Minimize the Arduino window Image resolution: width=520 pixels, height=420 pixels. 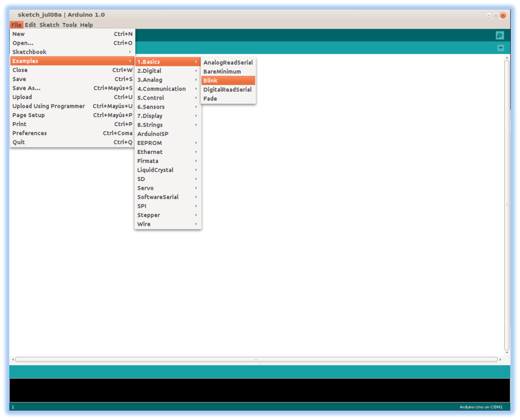488,15
